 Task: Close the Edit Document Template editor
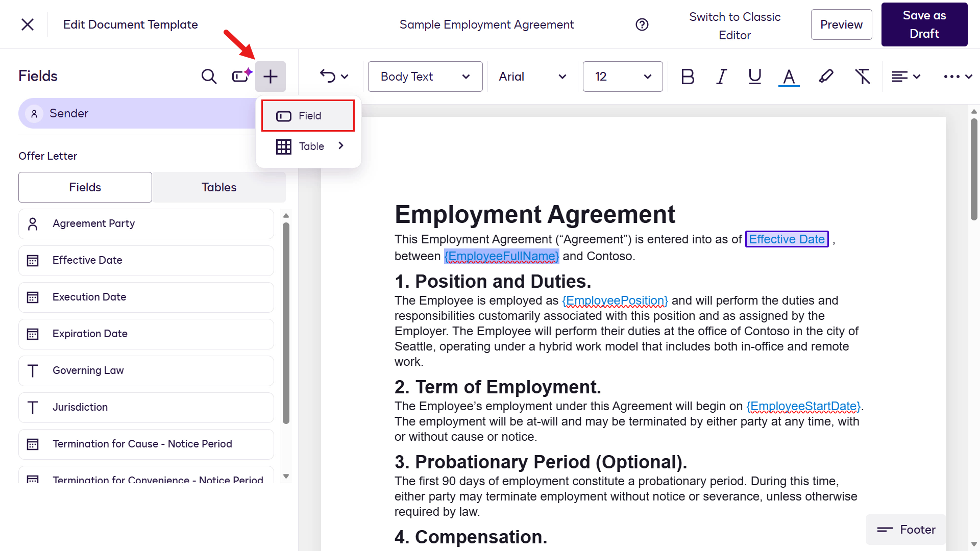[28, 24]
